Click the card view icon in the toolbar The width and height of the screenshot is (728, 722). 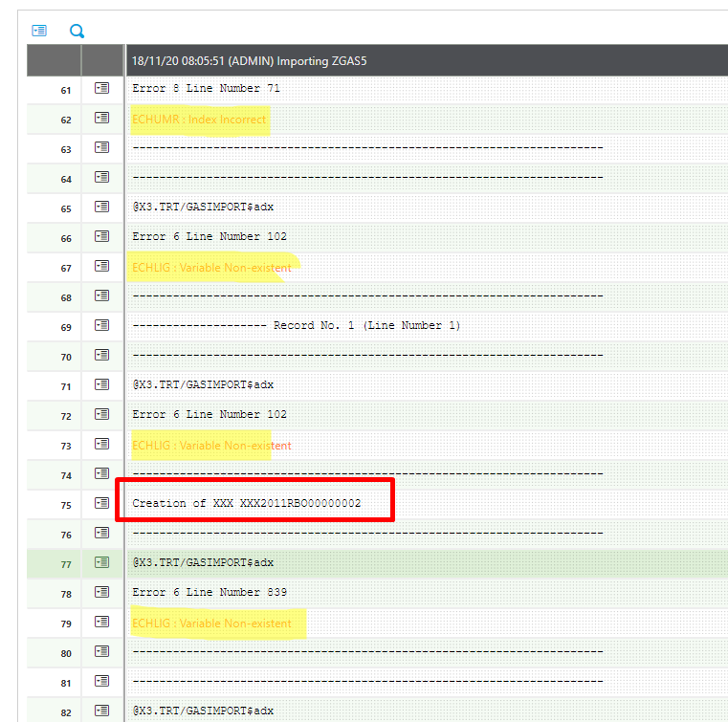39,31
